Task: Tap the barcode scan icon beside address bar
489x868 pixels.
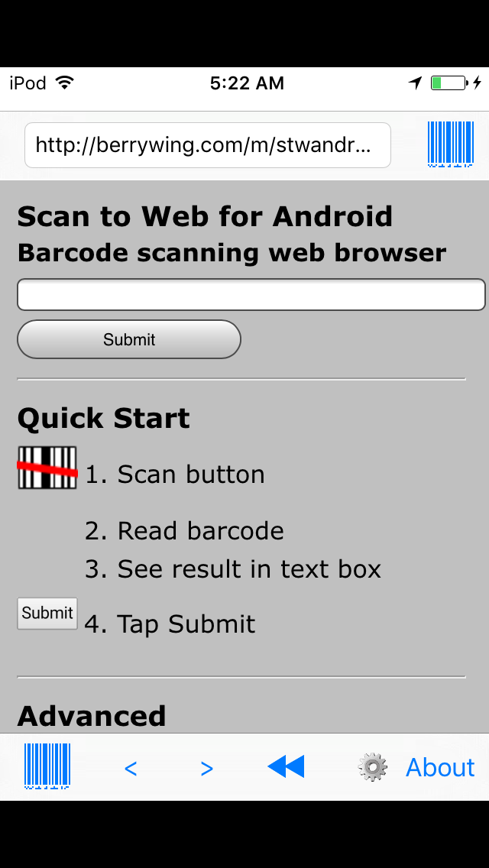Action: (451, 144)
